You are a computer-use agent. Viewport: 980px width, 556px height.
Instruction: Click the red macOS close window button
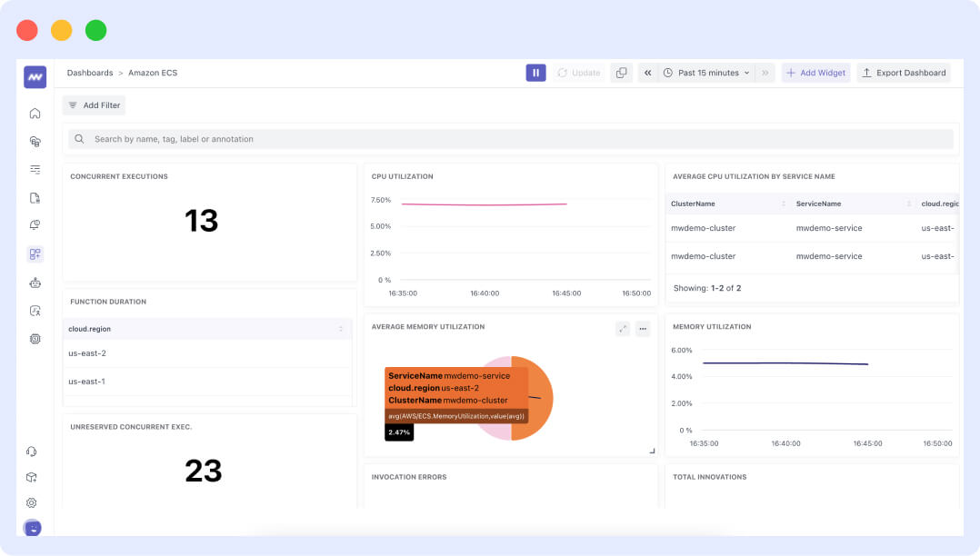pyautogui.click(x=27, y=30)
